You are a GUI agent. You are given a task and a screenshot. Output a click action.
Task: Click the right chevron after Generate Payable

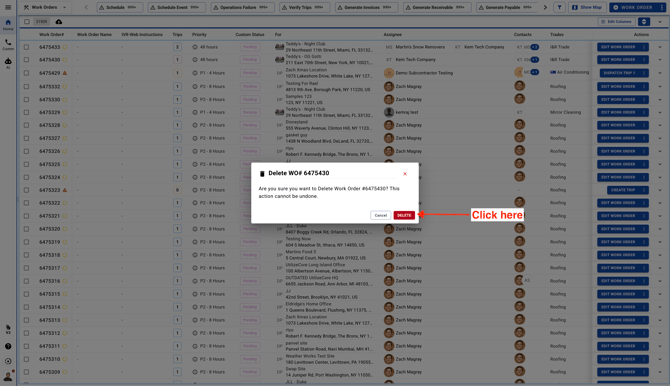tap(545, 7)
